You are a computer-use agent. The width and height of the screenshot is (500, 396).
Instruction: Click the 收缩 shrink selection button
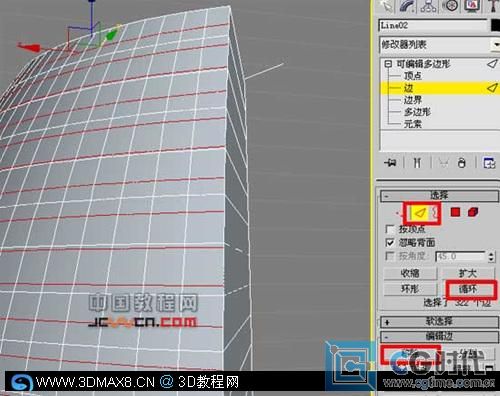click(410, 274)
